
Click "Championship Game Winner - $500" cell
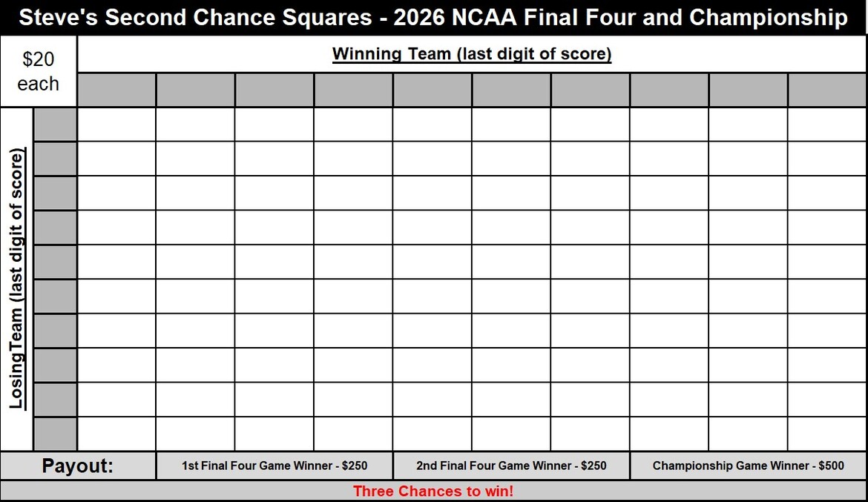[x=748, y=466]
